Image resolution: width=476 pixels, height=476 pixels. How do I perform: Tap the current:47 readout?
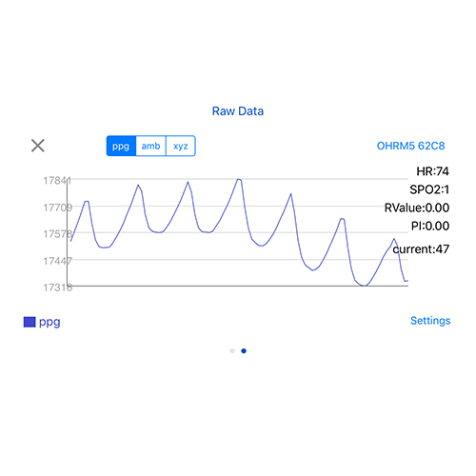421,249
